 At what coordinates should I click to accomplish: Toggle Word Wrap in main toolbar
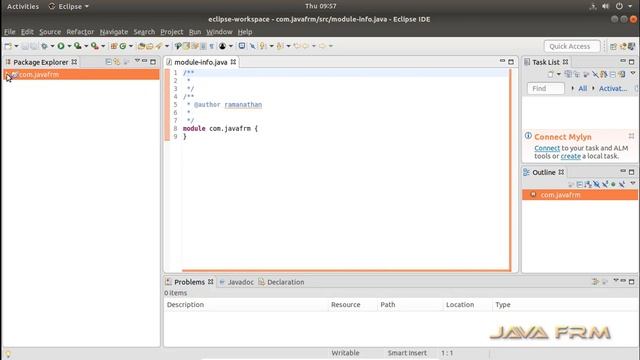click(x=195, y=46)
